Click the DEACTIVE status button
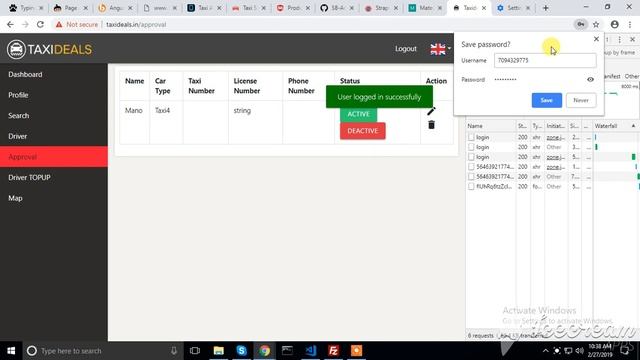The height and width of the screenshot is (360, 640). point(362,131)
